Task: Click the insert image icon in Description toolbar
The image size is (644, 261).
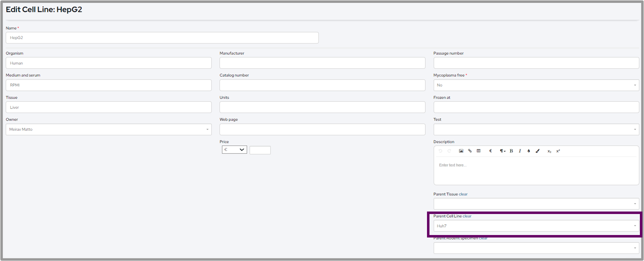Action: (x=461, y=151)
